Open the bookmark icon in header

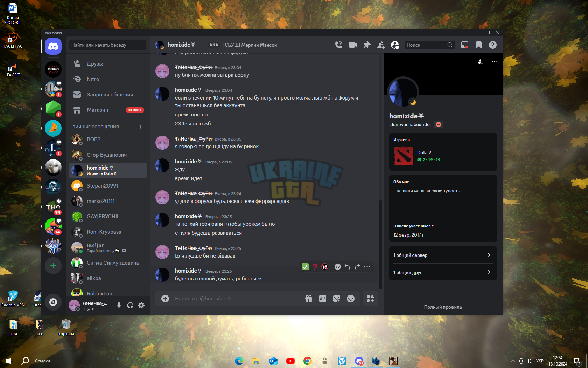click(x=479, y=45)
